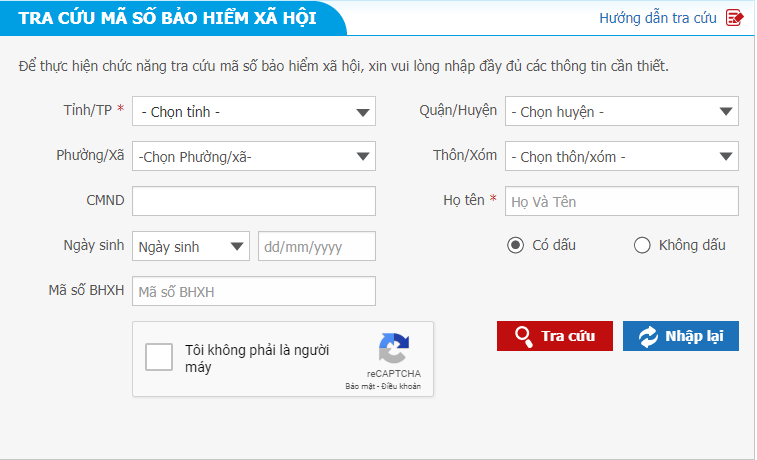Click the CMND input field

pyautogui.click(x=253, y=201)
